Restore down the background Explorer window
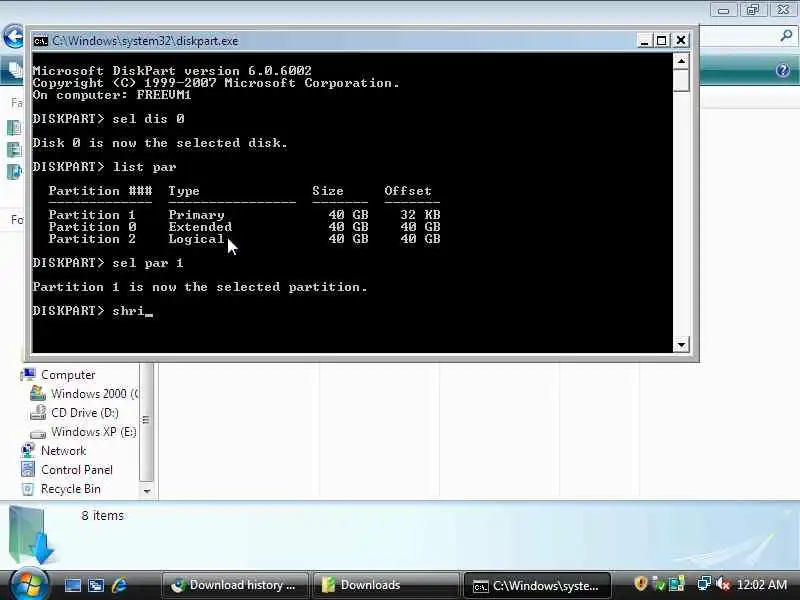 [753, 10]
